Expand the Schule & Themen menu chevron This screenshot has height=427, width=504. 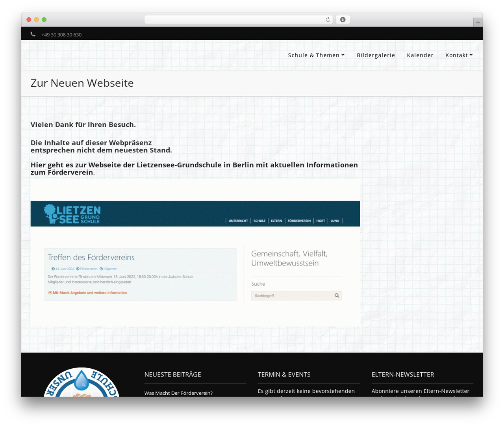tap(343, 55)
